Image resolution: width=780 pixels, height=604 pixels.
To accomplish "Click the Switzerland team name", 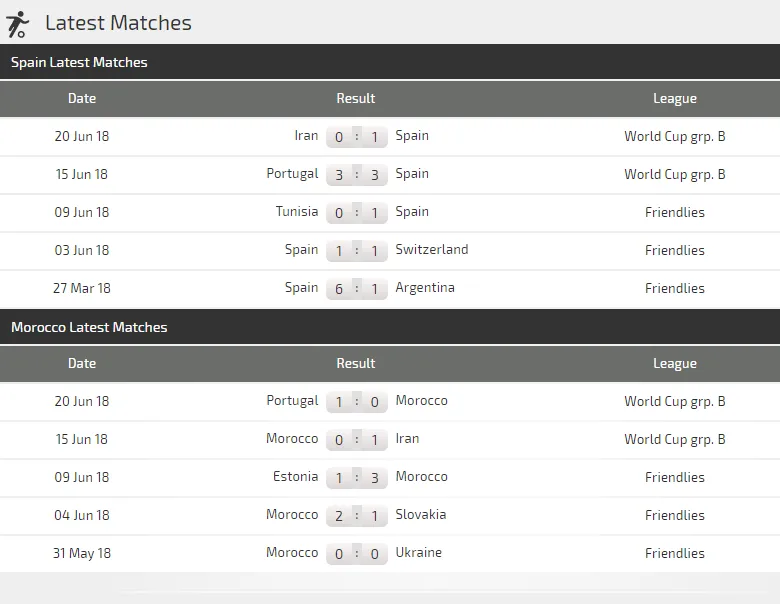I will pyautogui.click(x=432, y=250).
